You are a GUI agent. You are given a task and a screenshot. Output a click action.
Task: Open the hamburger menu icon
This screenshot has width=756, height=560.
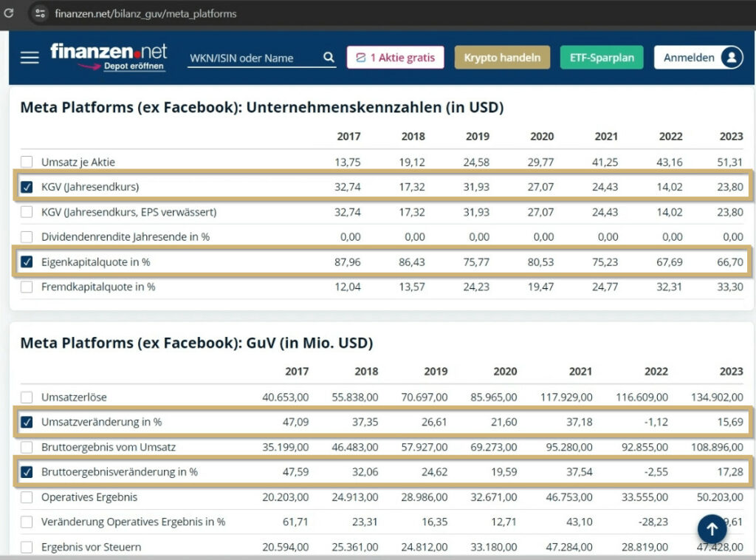(x=30, y=58)
